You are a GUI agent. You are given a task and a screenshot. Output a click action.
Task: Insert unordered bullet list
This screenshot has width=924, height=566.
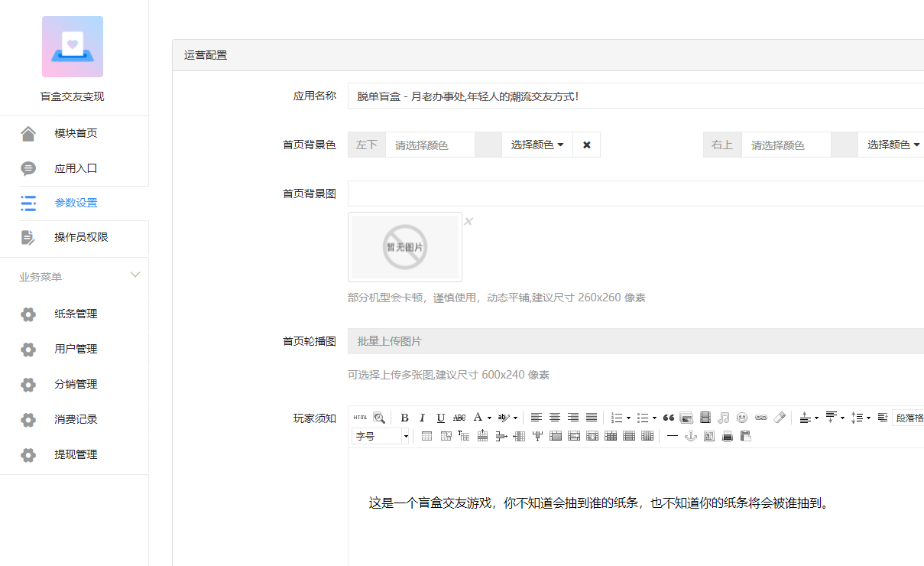click(643, 418)
